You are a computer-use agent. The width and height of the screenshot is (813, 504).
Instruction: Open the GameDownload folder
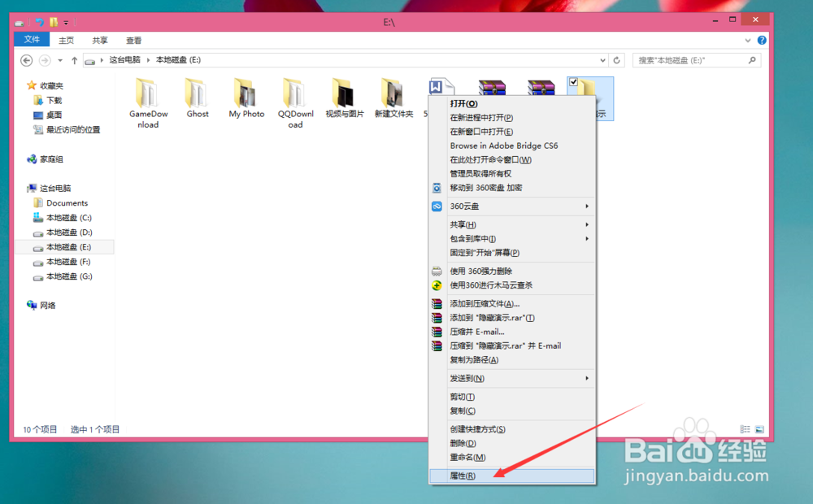(x=148, y=103)
